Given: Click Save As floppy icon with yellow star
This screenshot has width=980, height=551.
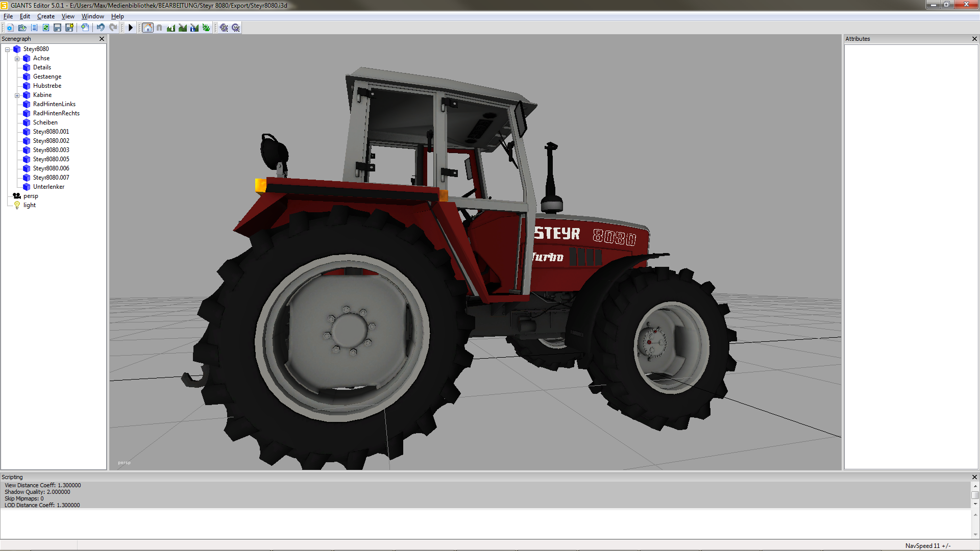Looking at the screenshot, I should tap(69, 28).
